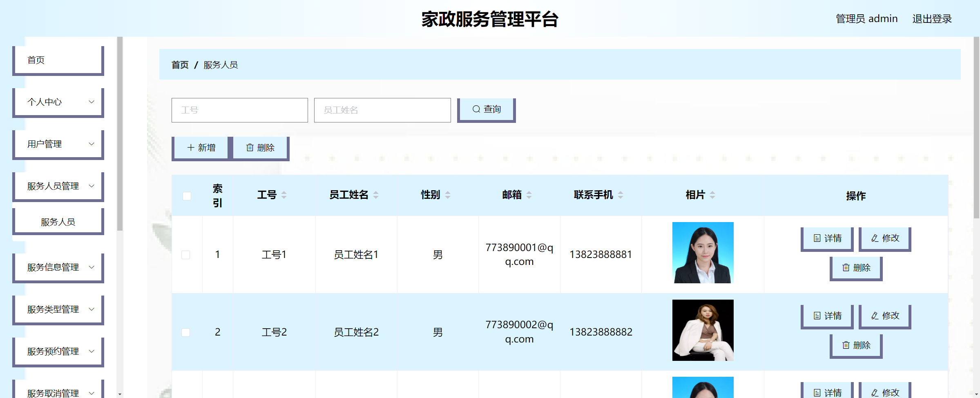The width and height of the screenshot is (980, 398).
Task: Open the document icon on row 1 详情 button
Action: 816,238
